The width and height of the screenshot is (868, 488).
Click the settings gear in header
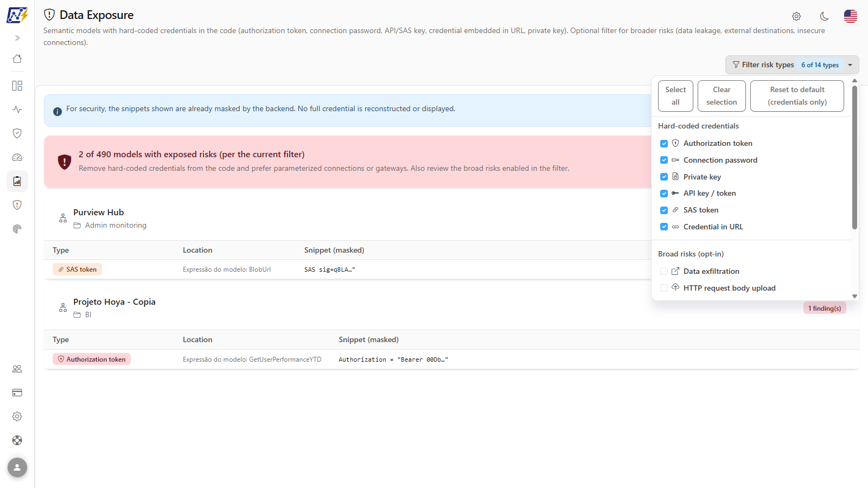click(796, 16)
